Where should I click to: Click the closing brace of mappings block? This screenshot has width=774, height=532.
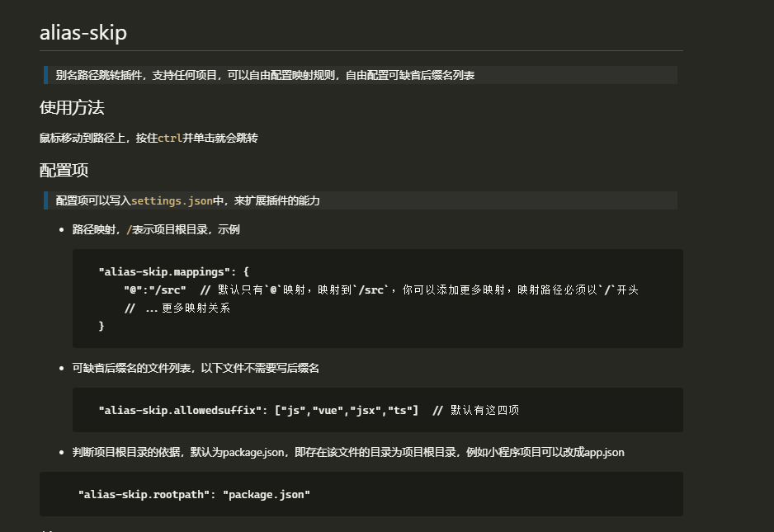(101, 326)
